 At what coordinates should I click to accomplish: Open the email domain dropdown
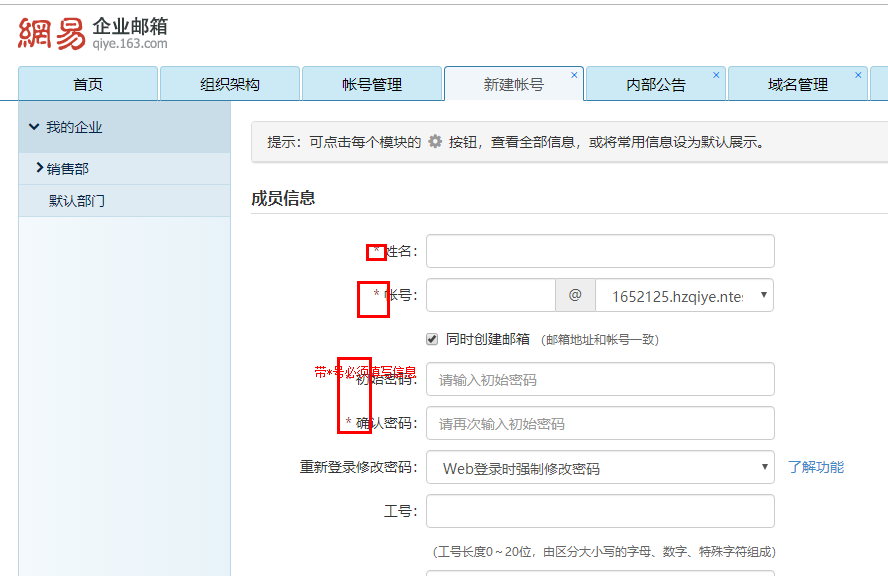coord(684,295)
